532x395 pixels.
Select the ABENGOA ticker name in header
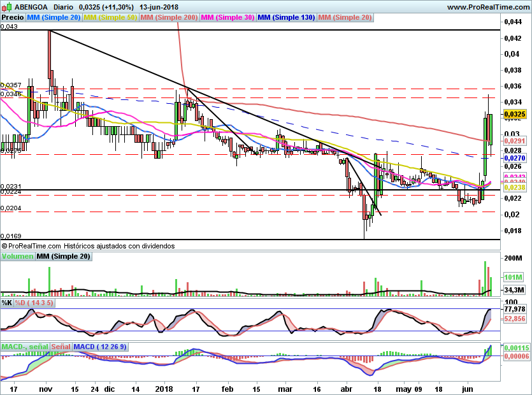tap(31, 7)
